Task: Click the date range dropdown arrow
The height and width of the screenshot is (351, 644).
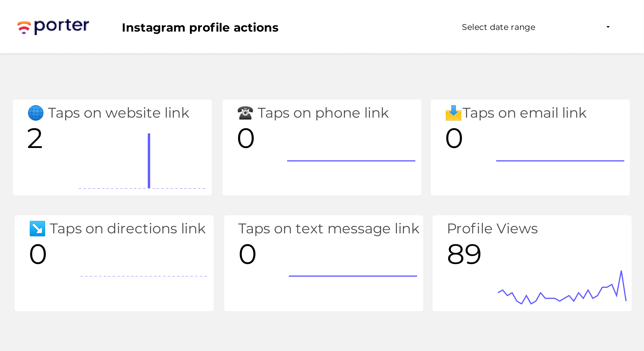Action: [x=608, y=27]
